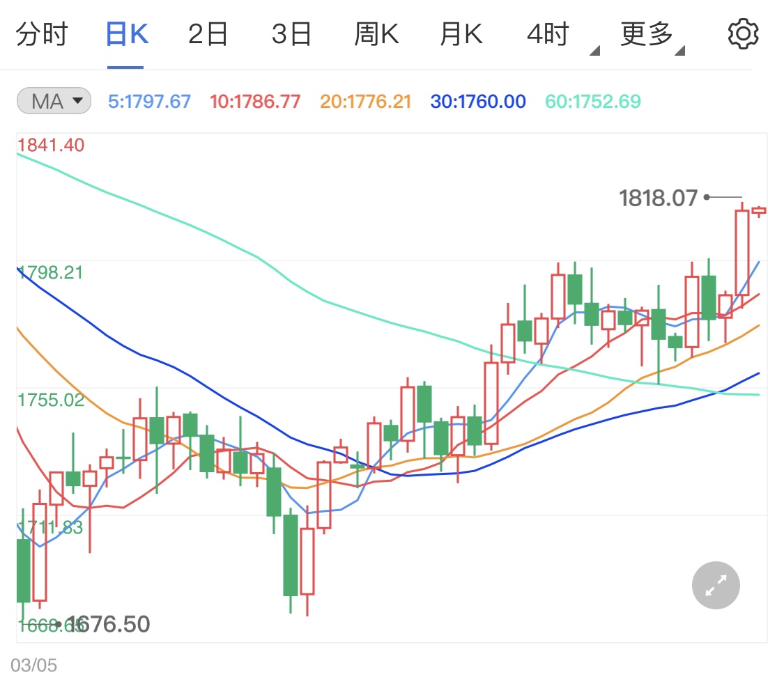Viewport: 784px width, 679px height.
Task: Select the 日K tab
Action: 127,35
